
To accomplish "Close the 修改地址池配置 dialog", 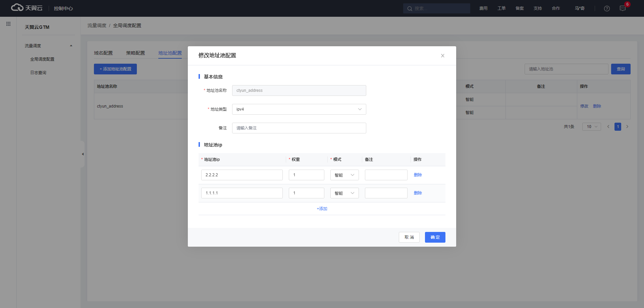I will point(443,56).
